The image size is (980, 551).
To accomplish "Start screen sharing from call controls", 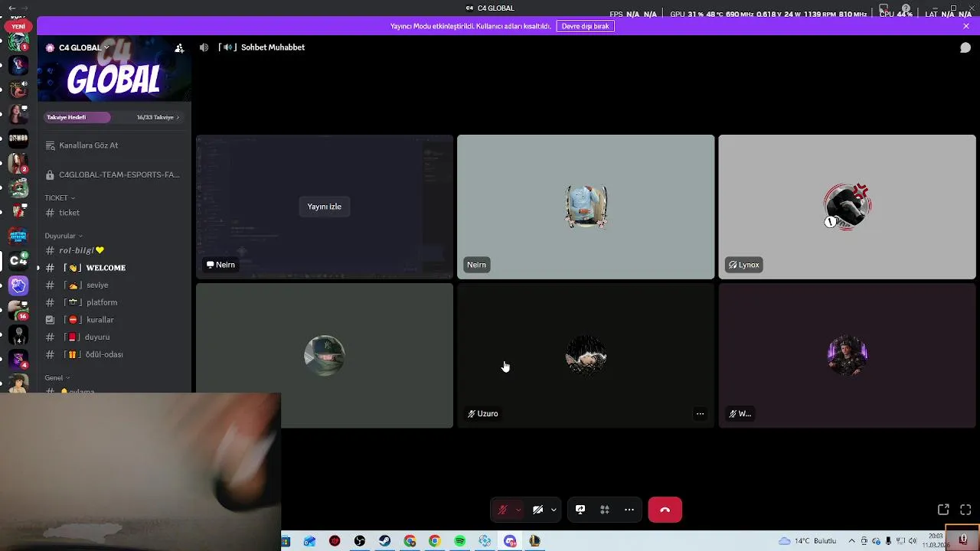I will coord(580,510).
